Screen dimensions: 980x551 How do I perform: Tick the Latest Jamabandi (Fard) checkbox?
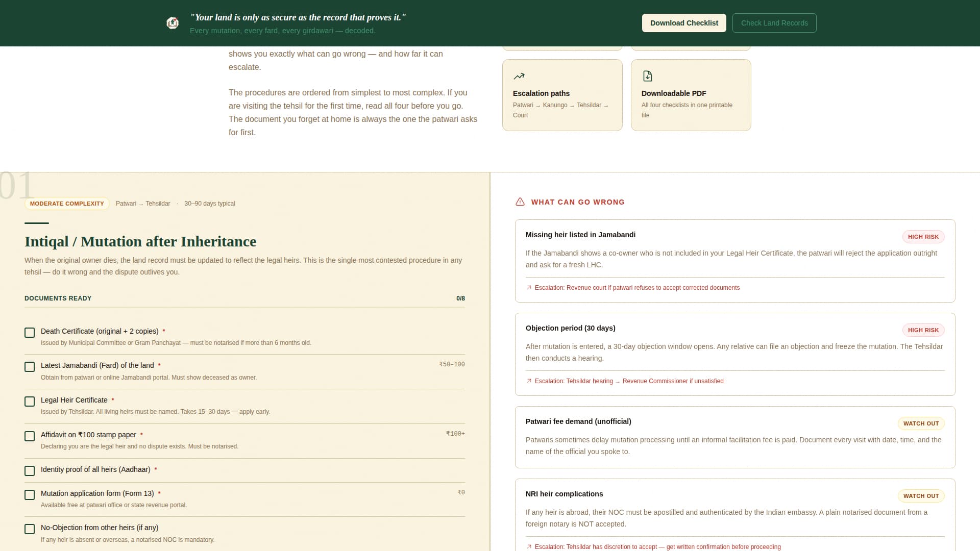(30, 367)
